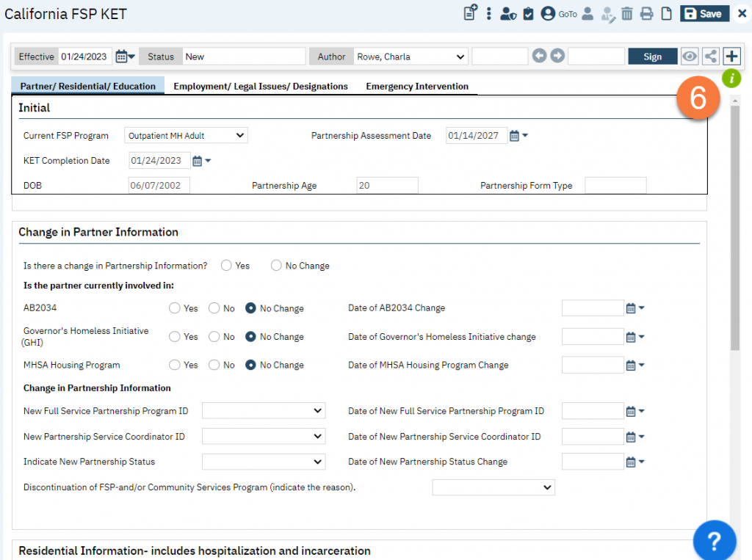Click the share icon beside Sign
752x560 pixels.
click(x=710, y=57)
